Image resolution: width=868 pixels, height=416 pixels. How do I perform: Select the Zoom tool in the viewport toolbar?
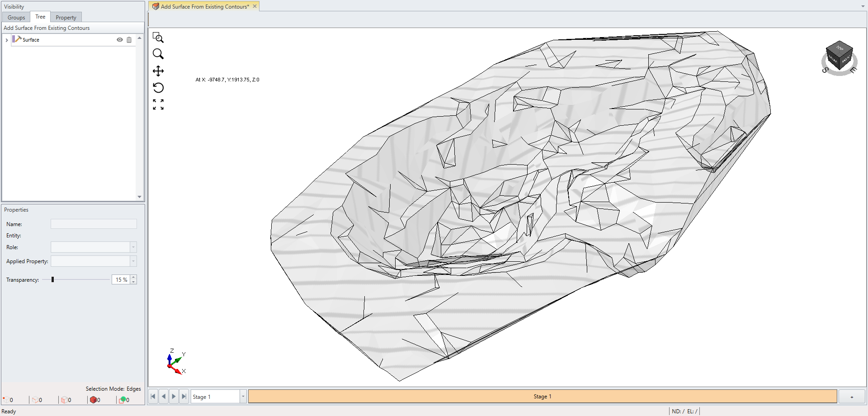pos(158,54)
